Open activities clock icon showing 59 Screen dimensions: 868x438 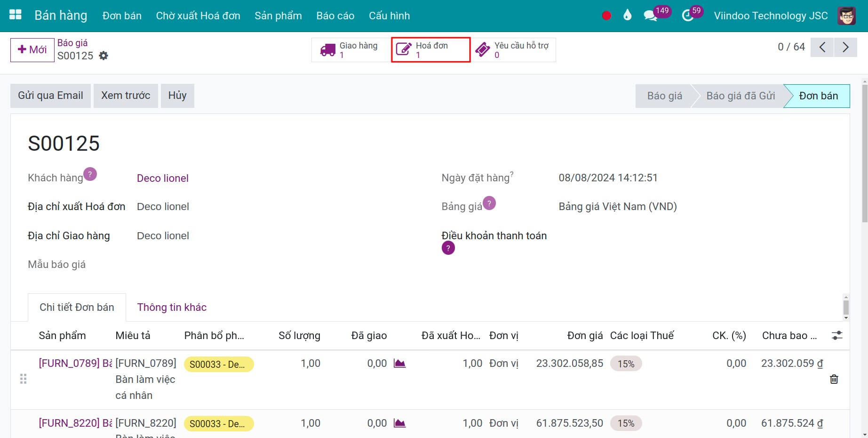692,14
